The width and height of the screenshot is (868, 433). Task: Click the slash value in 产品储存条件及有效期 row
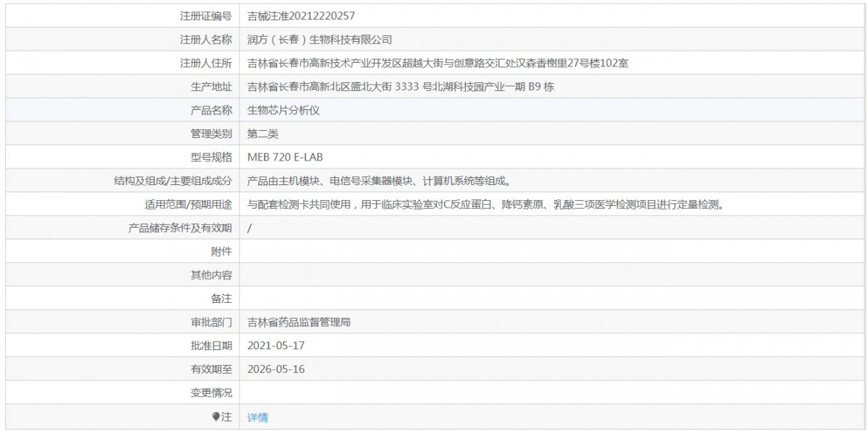click(250, 228)
